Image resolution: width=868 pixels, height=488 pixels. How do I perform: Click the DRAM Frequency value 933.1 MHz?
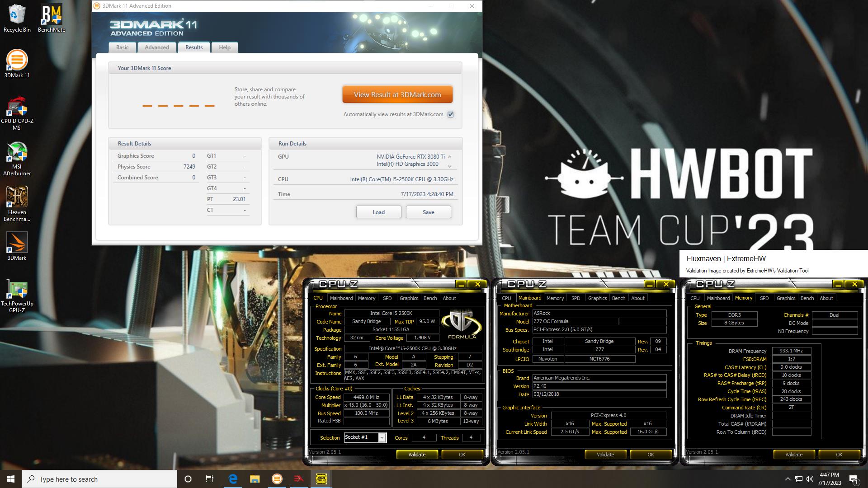coord(791,351)
